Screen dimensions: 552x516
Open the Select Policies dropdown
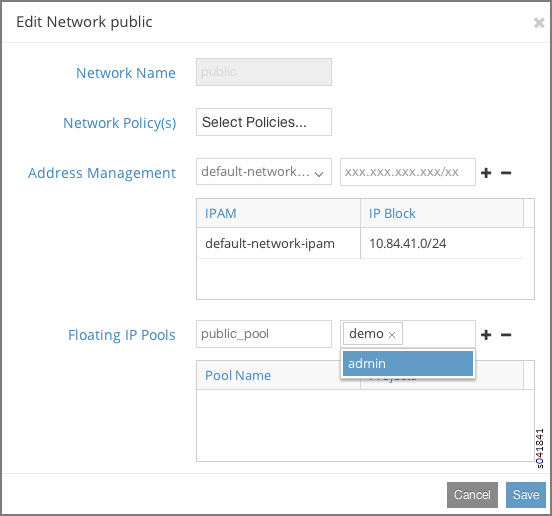pyautogui.click(x=264, y=122)
